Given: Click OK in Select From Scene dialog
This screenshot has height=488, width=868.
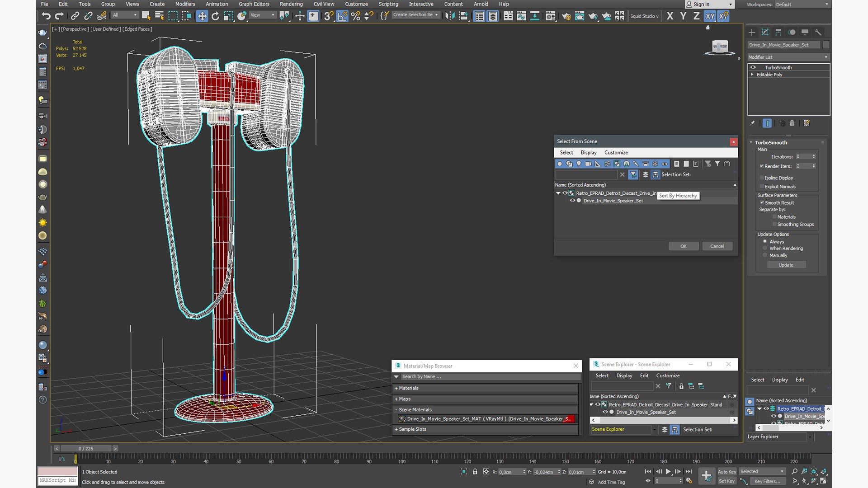Looking at the screenshot, I should [x=684, y=246].
